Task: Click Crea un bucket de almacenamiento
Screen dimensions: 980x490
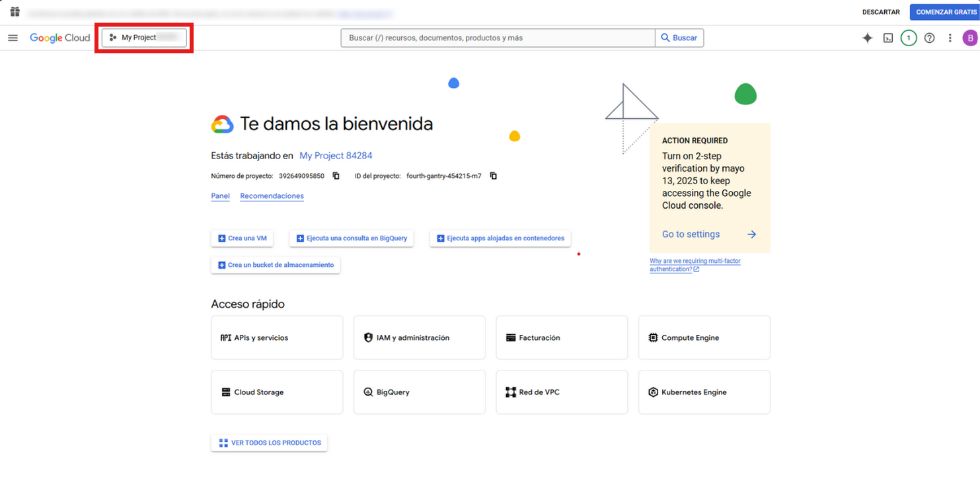Action: coord(276,265)
